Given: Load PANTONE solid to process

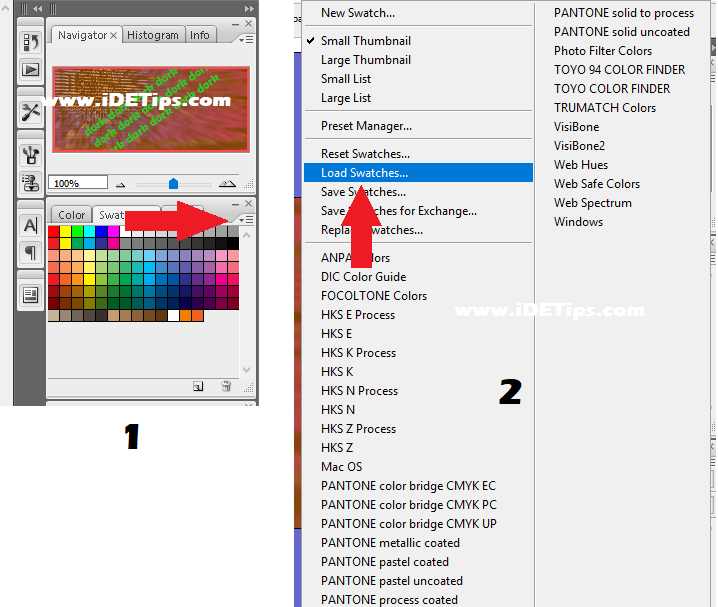Looking at the screenshot, I should (624, 13).
